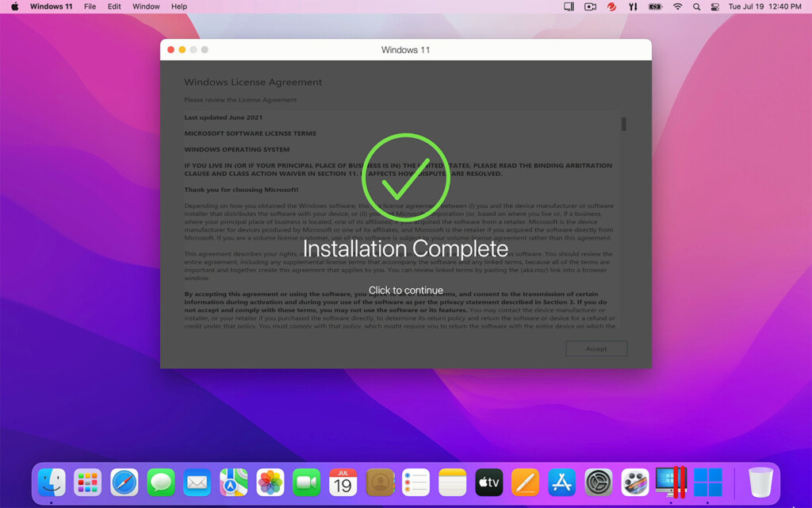
Task: Click the date and time in the menu bar
Action: tap(765, 6)
